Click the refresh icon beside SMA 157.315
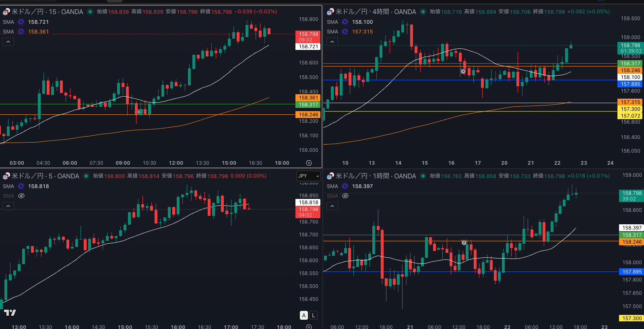Image resolution: width=644 pixels, height=329 pixels. [x=345, y=32]
